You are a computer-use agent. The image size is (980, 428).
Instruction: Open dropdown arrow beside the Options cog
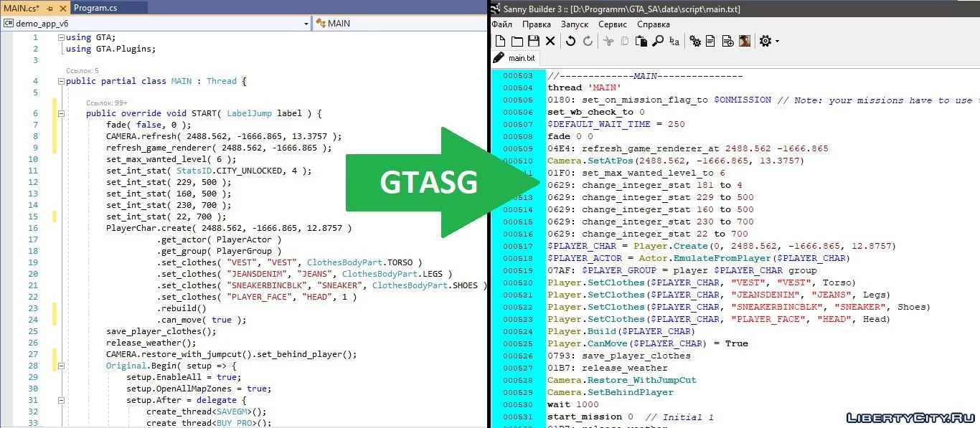[777, 42]
